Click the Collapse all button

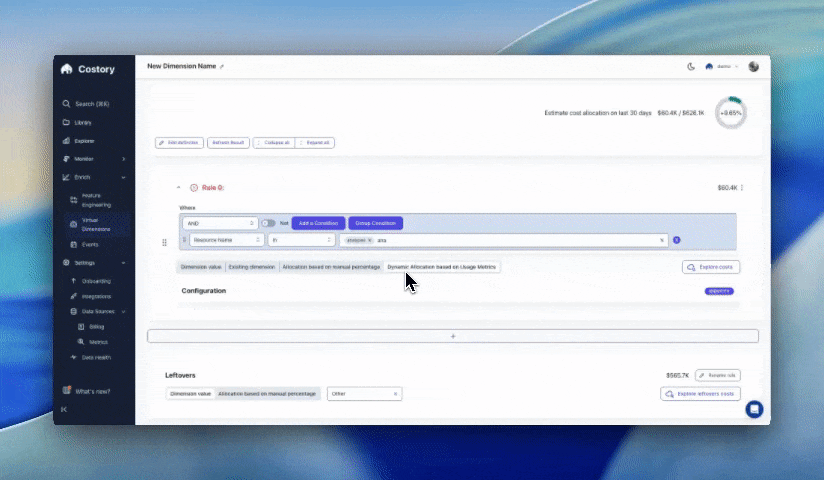coord(274,142)
